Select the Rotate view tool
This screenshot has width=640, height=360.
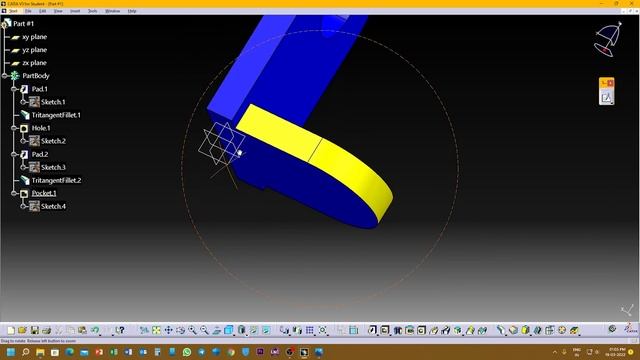180,330
